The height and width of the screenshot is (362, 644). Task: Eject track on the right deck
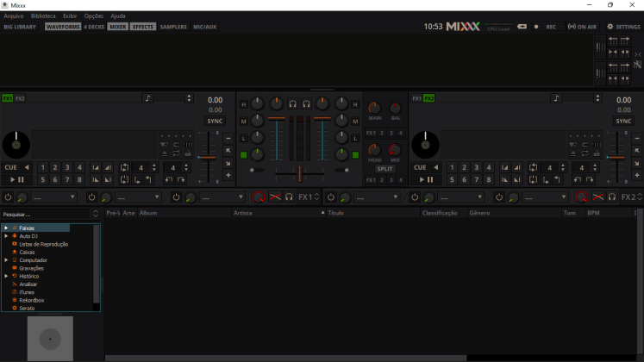573,153
